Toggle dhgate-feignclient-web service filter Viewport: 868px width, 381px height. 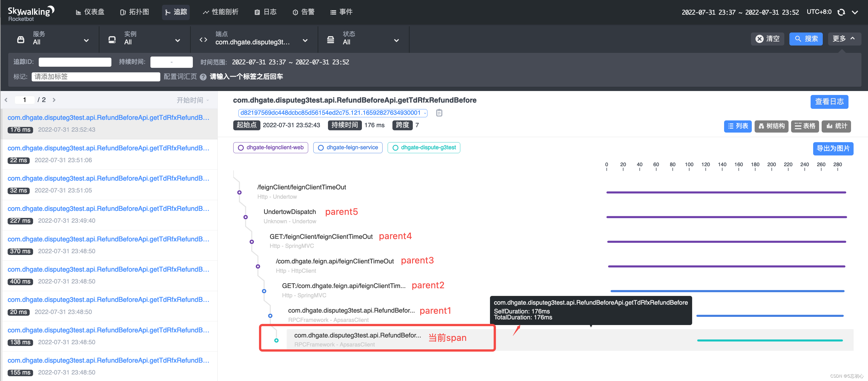(270, 148)
